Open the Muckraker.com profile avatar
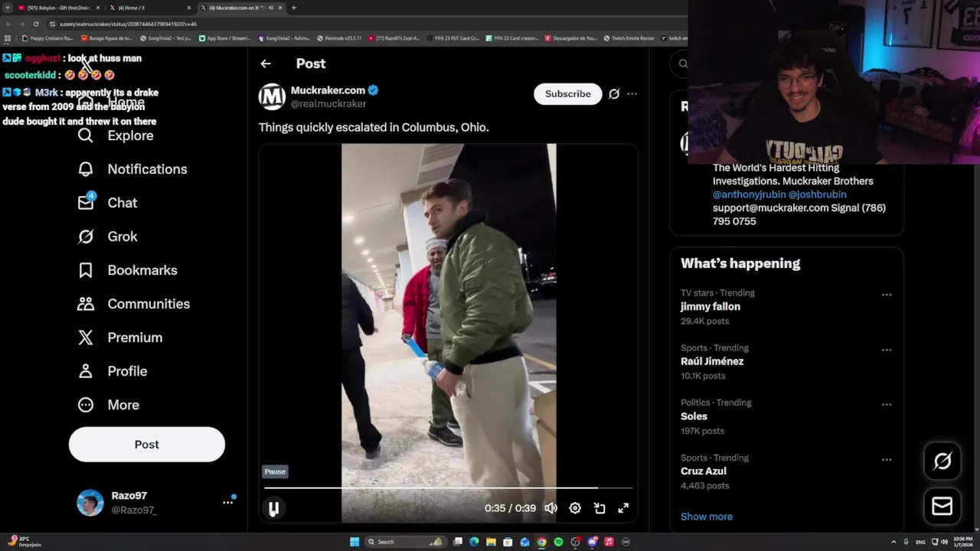980x551 pixels. (x=272, y=96)
